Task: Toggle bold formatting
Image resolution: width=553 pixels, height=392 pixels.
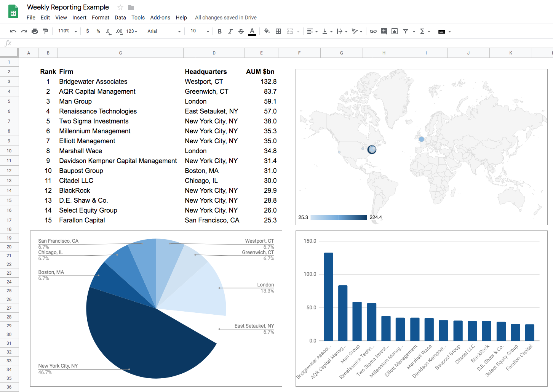Action: [x=219, y=31]
